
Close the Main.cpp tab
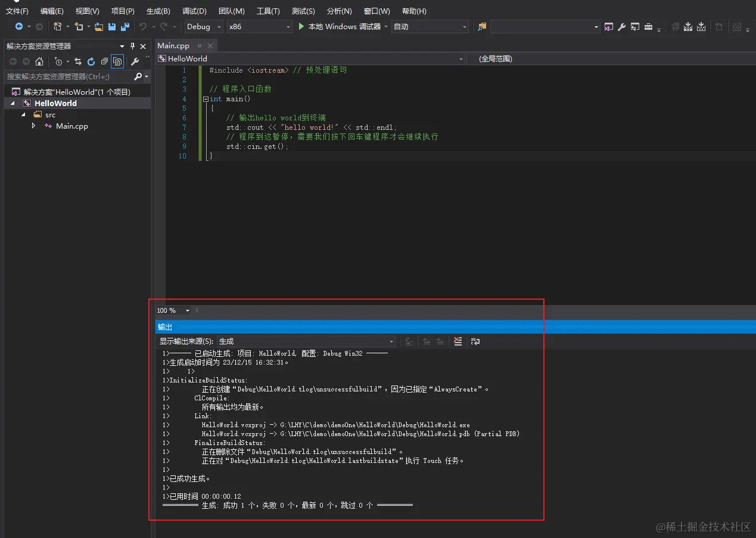tap(210, 45)
